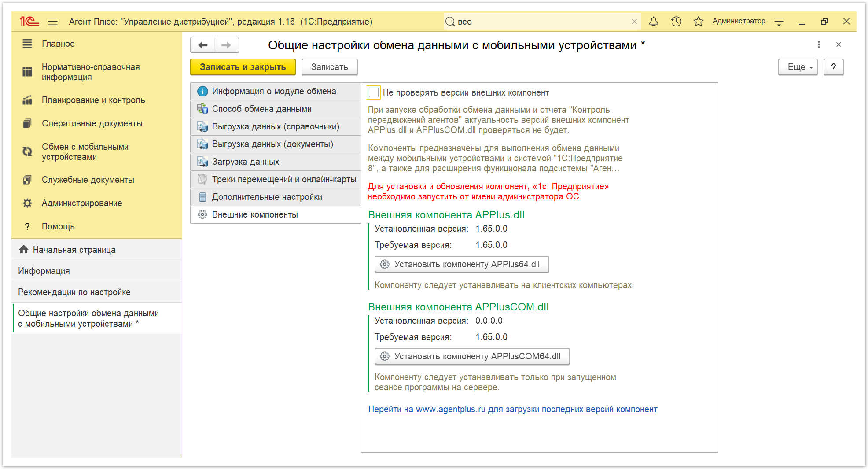The width and height of the screenshot is (868, 469).
Task: Open Выгрузка данных (справочники) tab
Action: pyautogui.click(x=276, y=126)
